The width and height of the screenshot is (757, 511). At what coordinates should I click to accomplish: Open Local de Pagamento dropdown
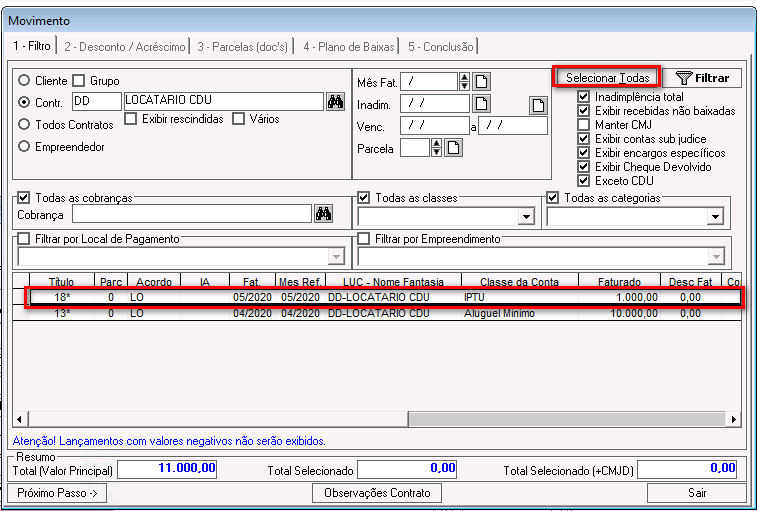pyautogui.click(x=336, y=257)
